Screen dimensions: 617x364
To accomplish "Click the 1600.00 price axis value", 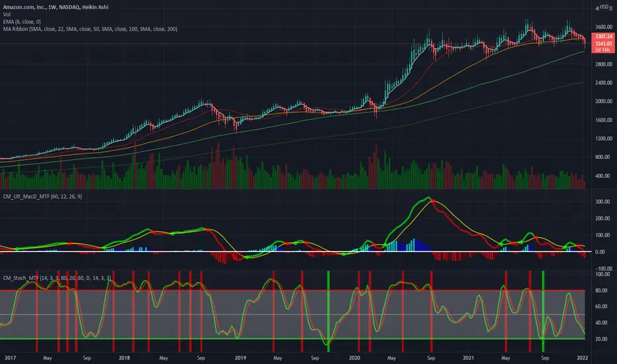I will tap(604, 120).
